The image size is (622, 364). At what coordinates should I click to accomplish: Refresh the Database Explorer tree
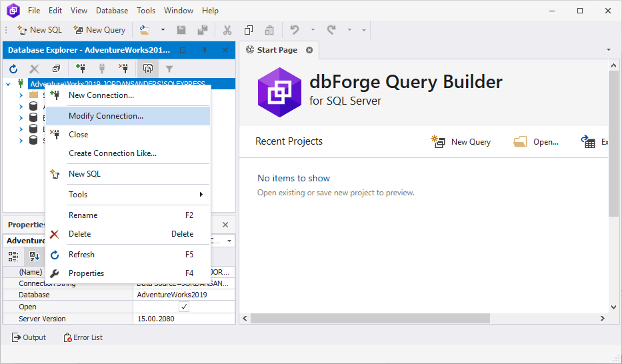point(13,69)
